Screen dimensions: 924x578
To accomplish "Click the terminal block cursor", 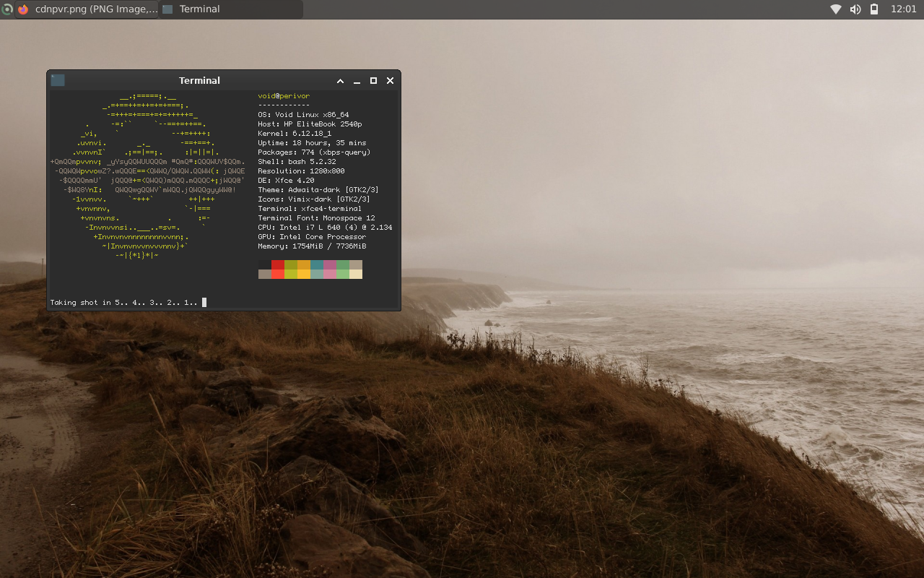I will click(204, 303).
